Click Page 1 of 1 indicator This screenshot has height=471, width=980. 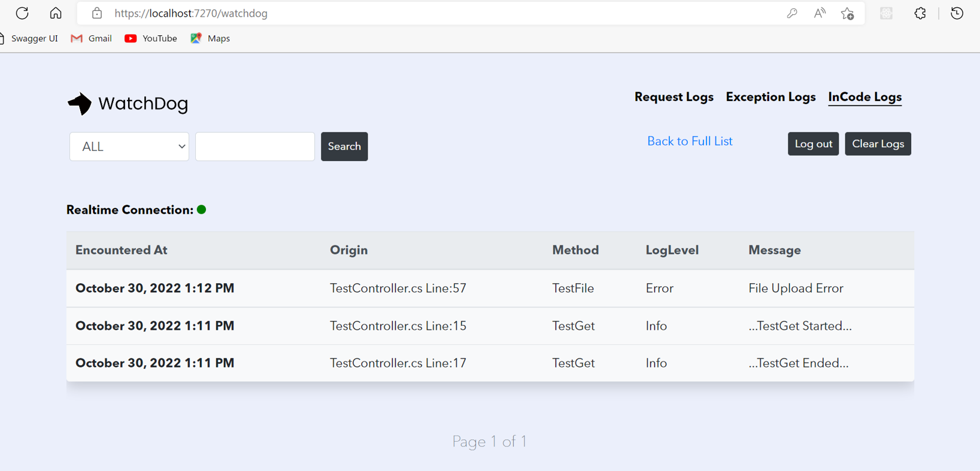(490, 442)
